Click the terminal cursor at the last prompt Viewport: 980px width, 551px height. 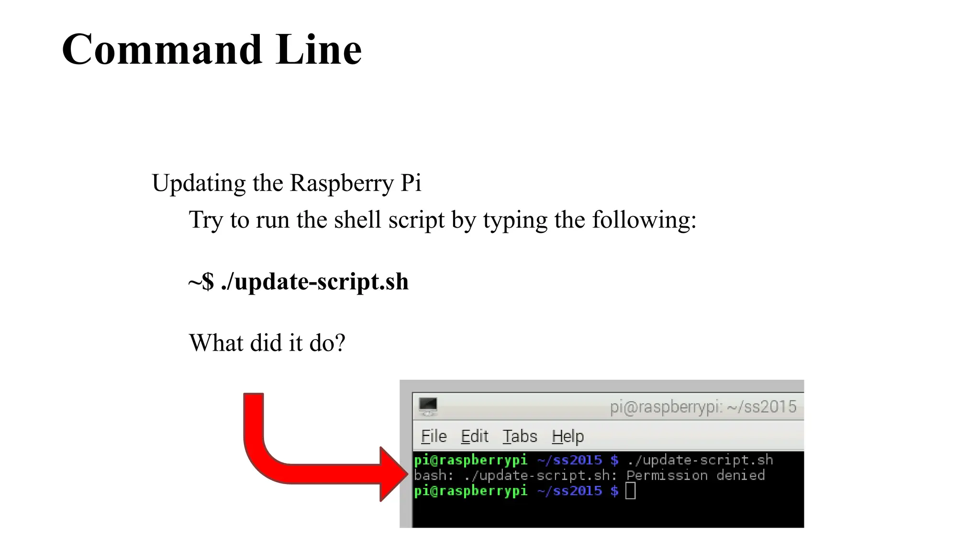[x=631, y=491]
